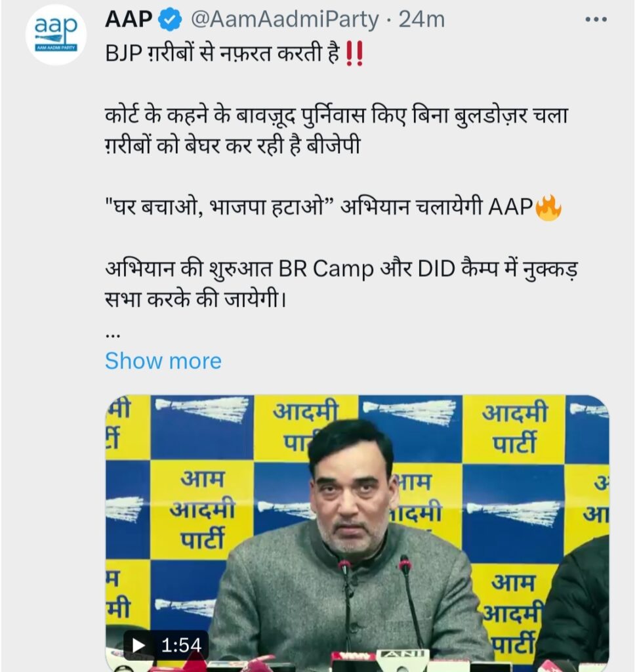Click the red double exclamation emoji
The height and width of the screenshot is (672, 635).
pos(354,54)
